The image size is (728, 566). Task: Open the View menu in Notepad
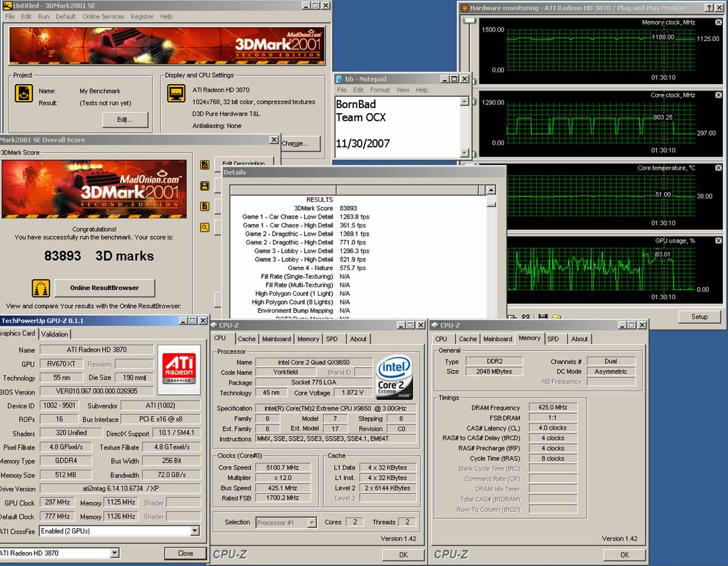(403, 90)
